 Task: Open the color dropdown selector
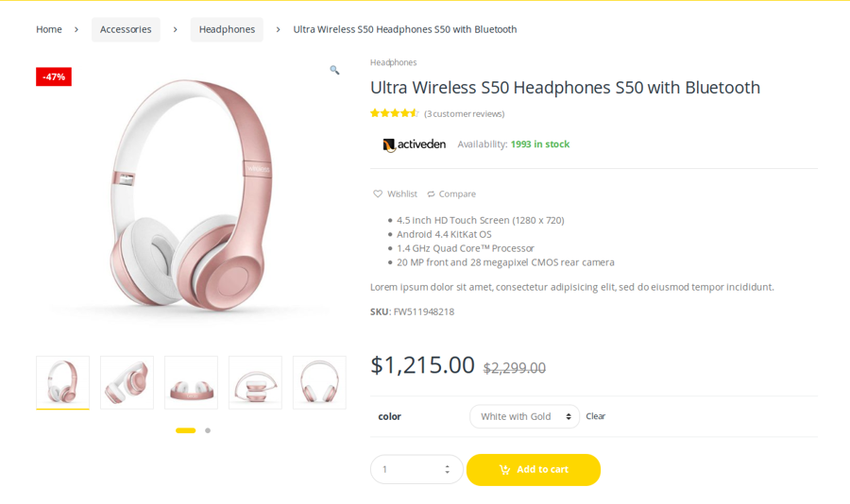(524, 416)
